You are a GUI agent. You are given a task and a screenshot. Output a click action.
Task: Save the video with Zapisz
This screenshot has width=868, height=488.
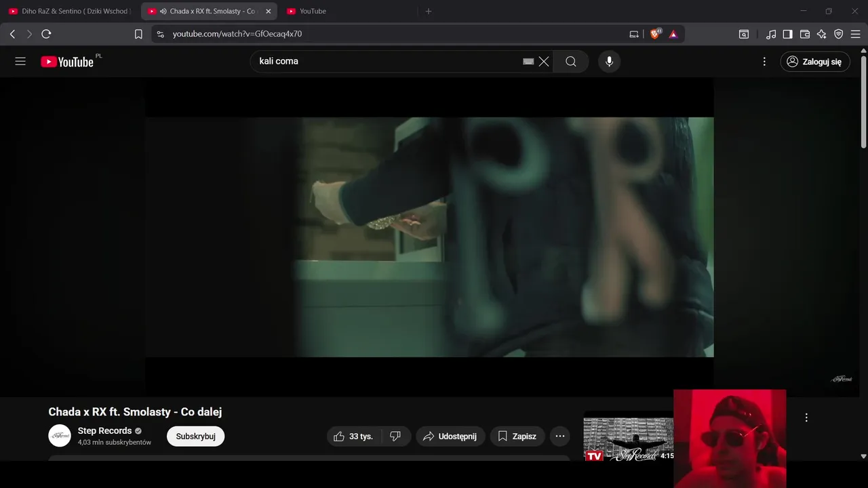517,436
